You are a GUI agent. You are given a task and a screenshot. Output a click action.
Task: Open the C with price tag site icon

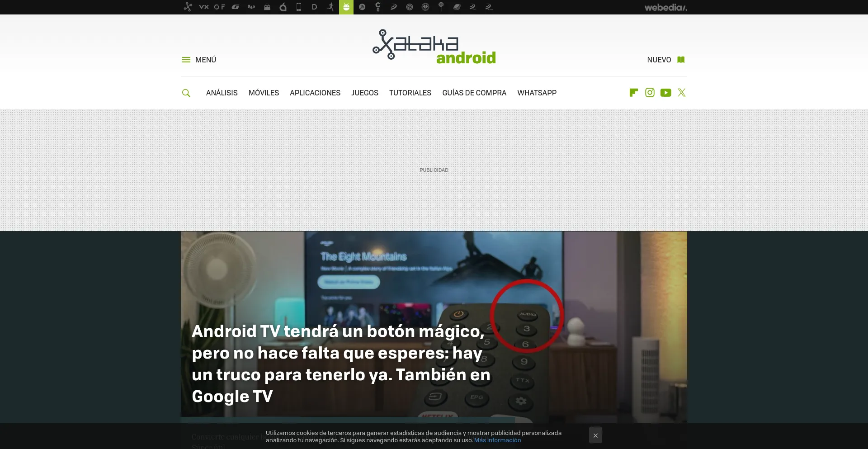tap(378, 7)
